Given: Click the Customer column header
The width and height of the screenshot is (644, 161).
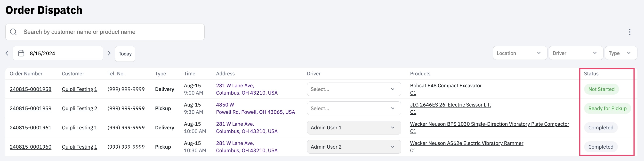Looking at the screenshot, I should (x=73, y=73).
